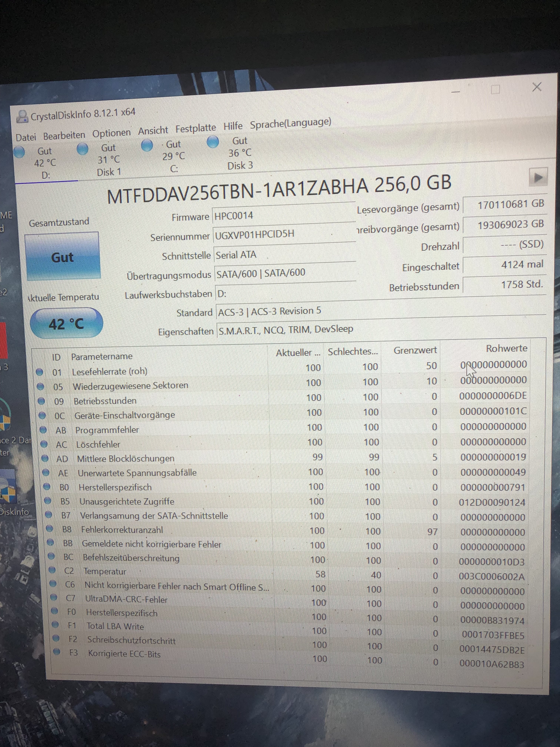Click raw value 003C0006002A

[491, 576]
